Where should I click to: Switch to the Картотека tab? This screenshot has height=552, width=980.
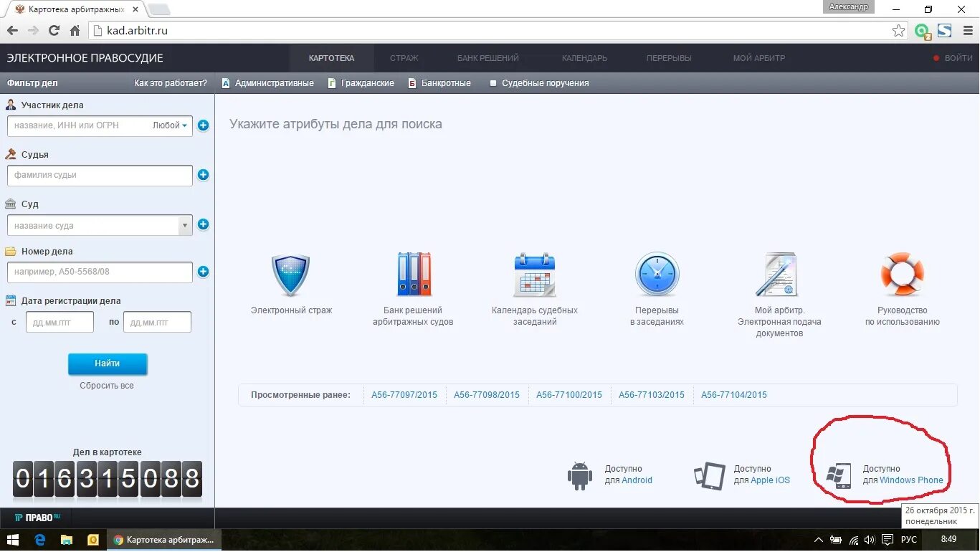coord(331,58)
